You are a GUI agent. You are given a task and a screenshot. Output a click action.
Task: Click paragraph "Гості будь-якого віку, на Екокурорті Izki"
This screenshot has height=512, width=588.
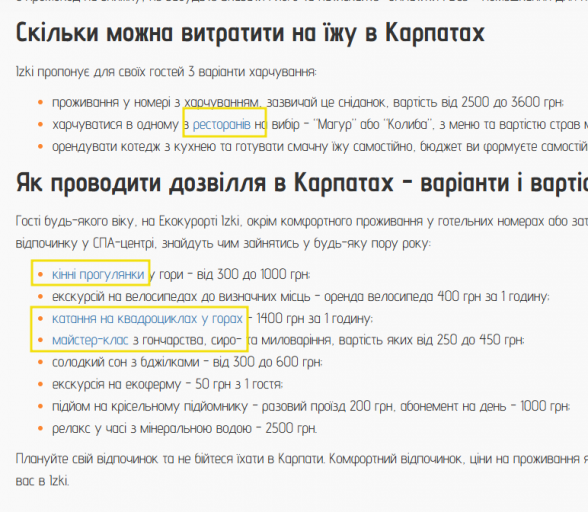point(302,233)
